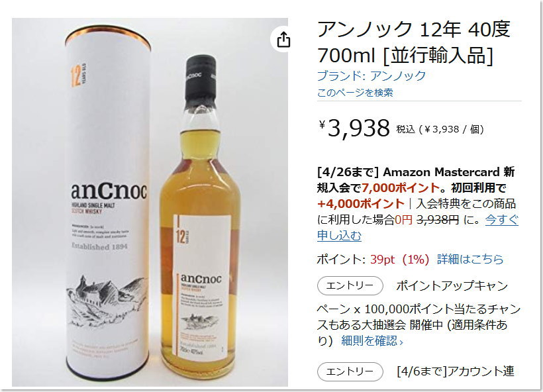The width and height of the screenshot is (543, 392).
Task: Click the 12 years label on bottle
Action: [183, 236]
